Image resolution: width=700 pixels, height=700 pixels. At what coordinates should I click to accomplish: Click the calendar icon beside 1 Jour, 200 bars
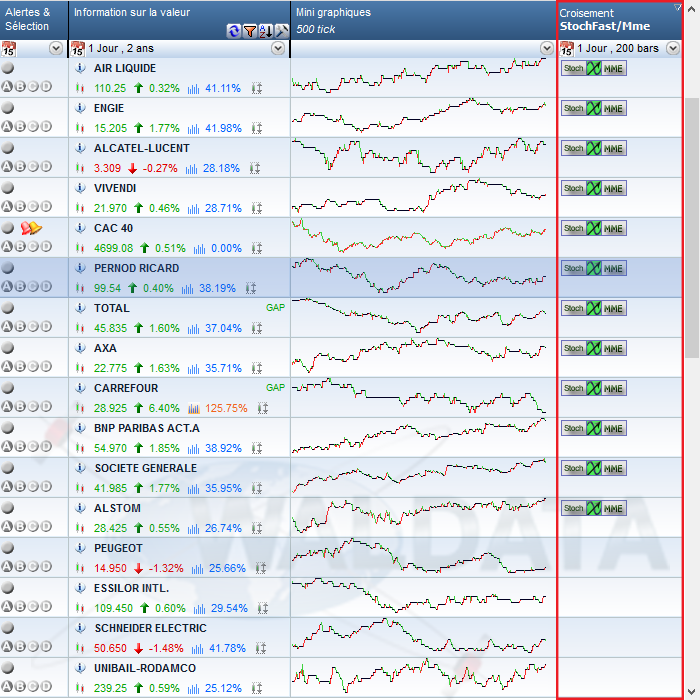coord(567,49)
